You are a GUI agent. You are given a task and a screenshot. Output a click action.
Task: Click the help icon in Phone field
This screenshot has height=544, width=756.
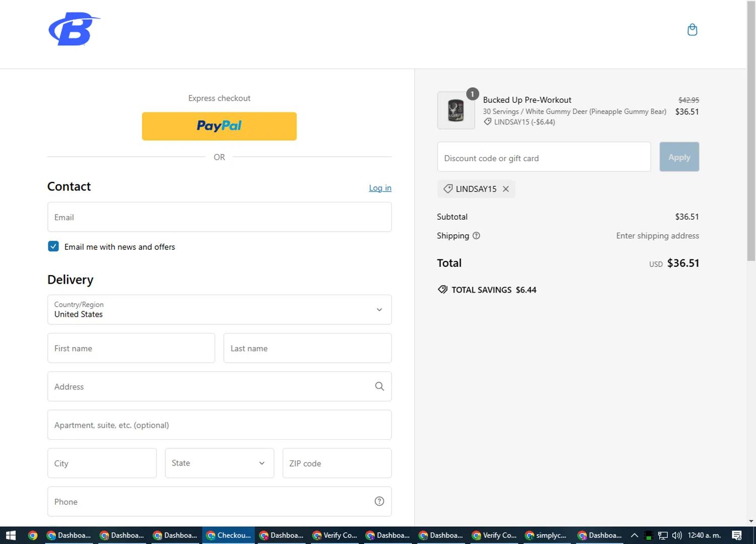[x=380, y=501]
